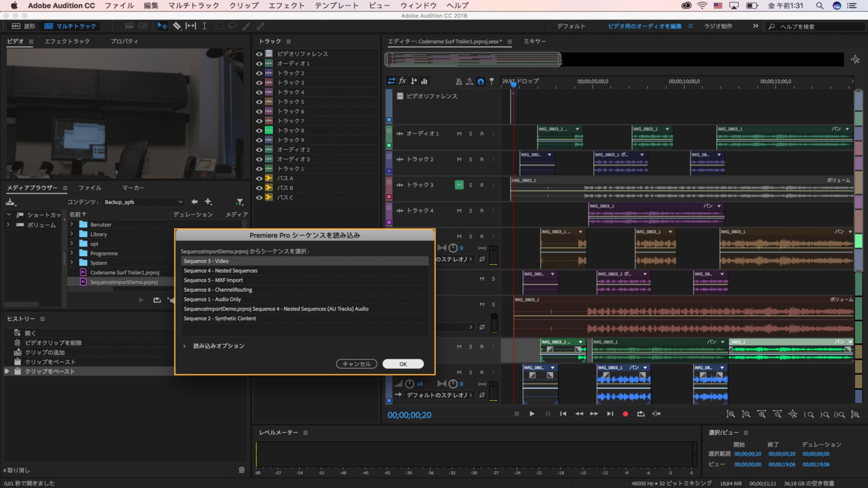Open the Backup_apfs contents dropdown

(143, 202)
